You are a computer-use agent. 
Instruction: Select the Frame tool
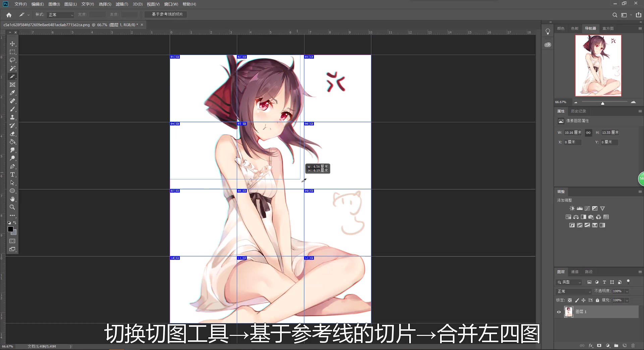click(12, 85)
